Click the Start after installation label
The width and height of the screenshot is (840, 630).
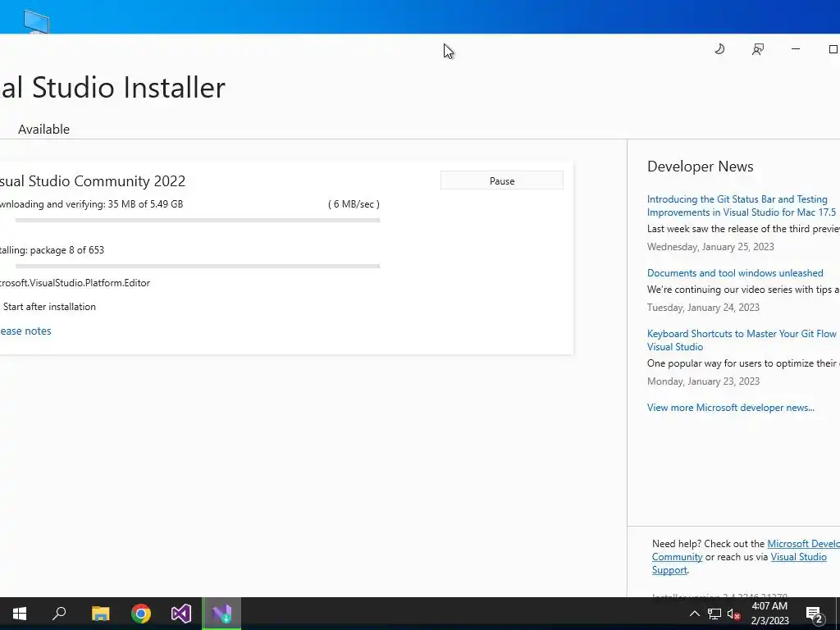pos(49,307)
